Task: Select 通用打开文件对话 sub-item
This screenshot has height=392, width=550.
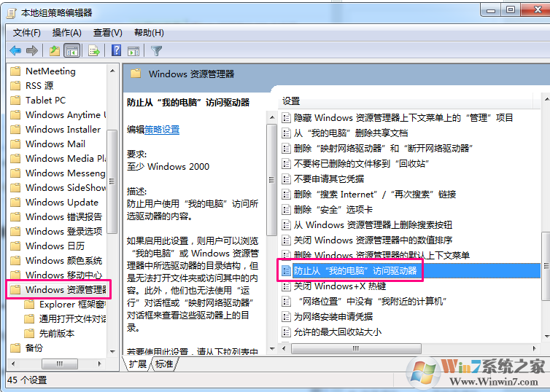Action: click(x=73, y=319)
